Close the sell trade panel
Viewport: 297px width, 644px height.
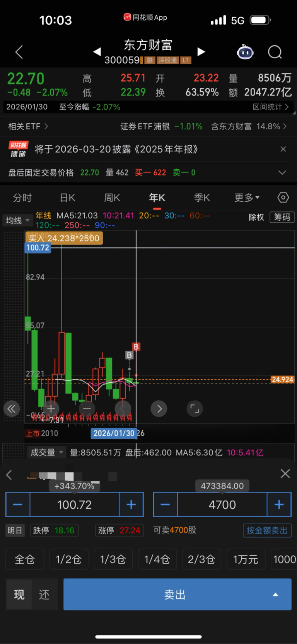point(285,474)
